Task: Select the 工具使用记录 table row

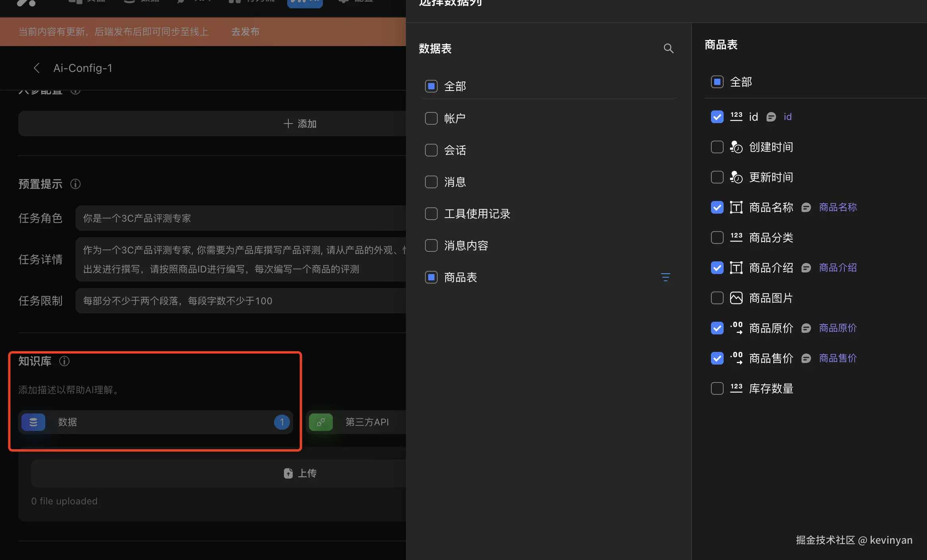Action: click(477, 214)
